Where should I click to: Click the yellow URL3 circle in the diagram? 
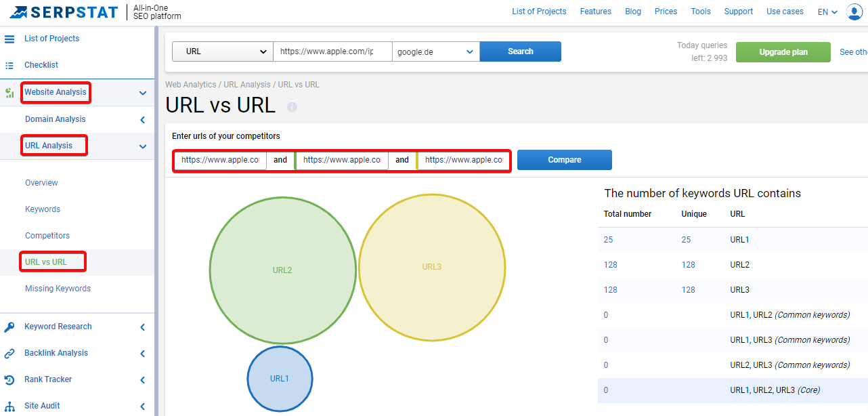coord(432,267)
